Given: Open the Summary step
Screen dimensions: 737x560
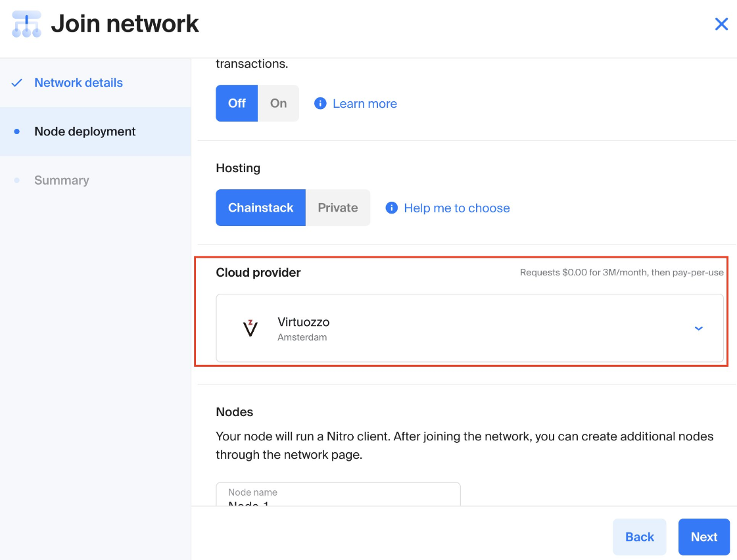Looking at the screenshot, I should [x=61, y=180].
